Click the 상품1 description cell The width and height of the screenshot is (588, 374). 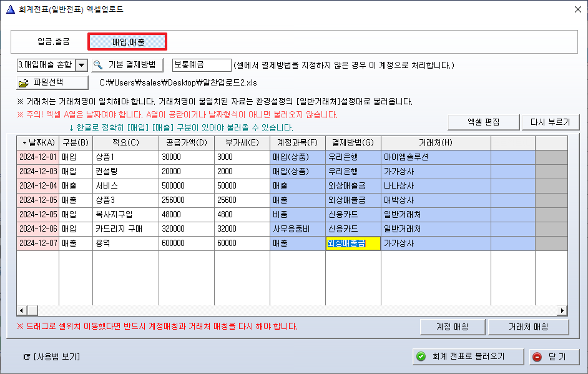[125, 157]
